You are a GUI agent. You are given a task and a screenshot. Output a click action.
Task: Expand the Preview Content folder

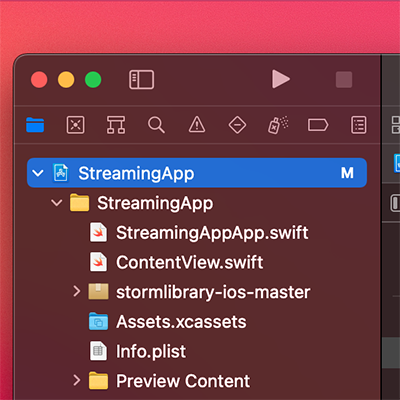(x=77, y=380)
